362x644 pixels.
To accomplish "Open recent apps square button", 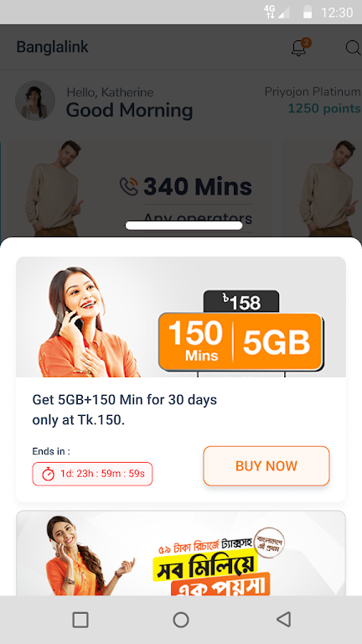I will 80,620.
